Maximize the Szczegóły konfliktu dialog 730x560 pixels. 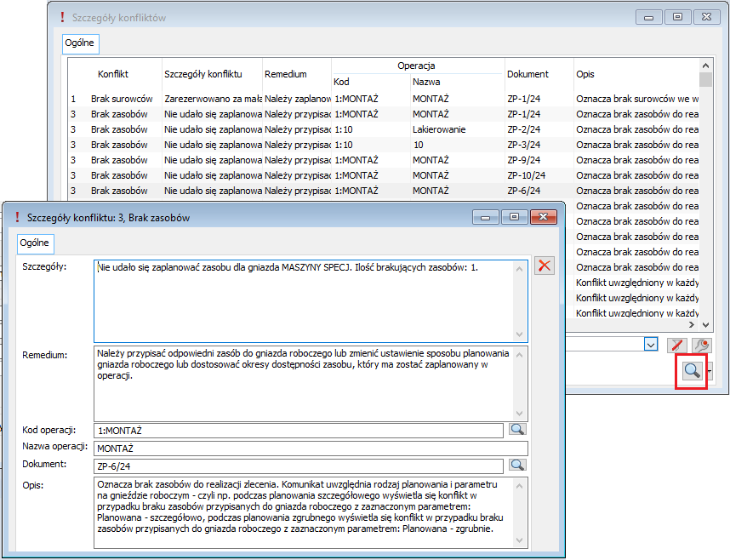514,217
